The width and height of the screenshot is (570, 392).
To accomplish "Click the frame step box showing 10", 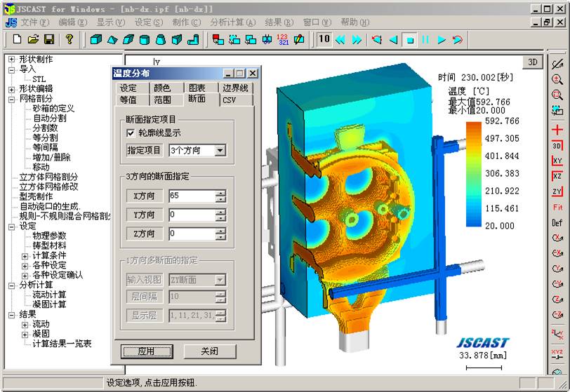I will (324, 39).
